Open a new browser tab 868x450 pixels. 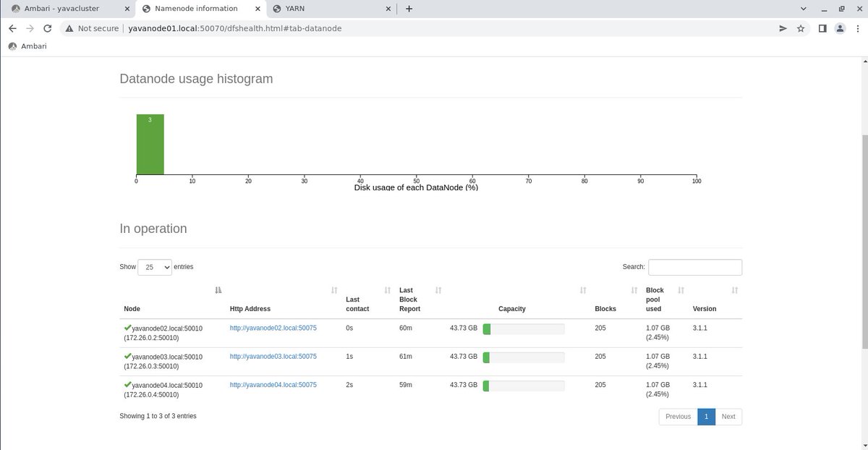pyautogui.click(x=409, y=9)
